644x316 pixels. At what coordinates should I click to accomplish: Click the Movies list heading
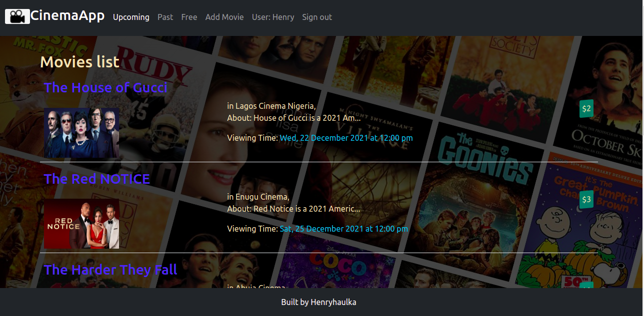tap(79, 62)
